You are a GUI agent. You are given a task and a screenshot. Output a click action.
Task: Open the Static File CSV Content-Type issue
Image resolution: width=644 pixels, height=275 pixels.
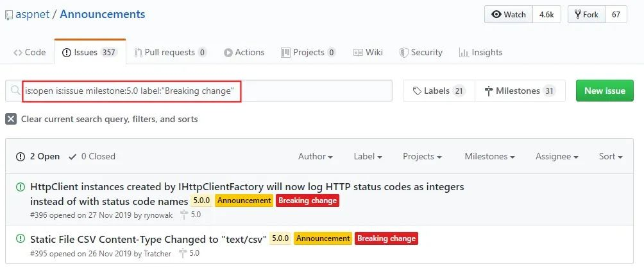click(x=148, y=239)
